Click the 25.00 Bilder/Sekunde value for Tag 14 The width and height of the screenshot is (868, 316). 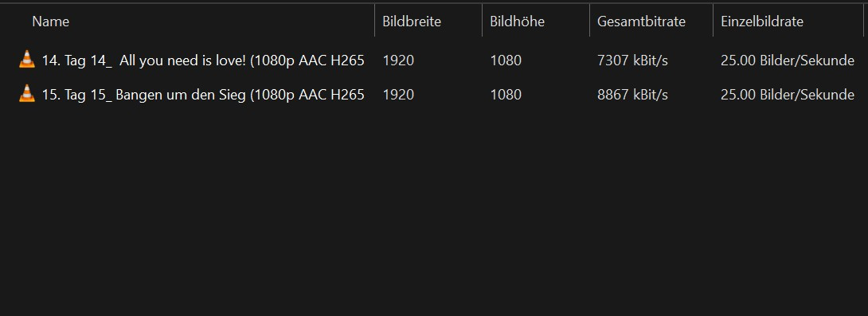point(788,60)
